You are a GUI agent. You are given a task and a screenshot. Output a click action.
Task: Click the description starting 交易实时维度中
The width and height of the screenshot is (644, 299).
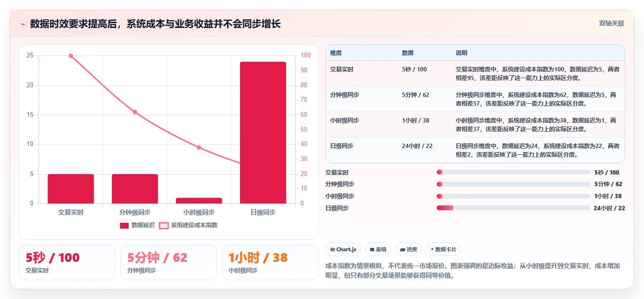[x=537, y=73]
